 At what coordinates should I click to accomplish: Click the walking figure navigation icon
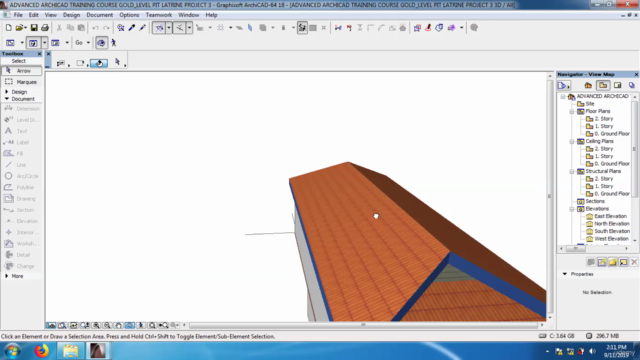113,42
